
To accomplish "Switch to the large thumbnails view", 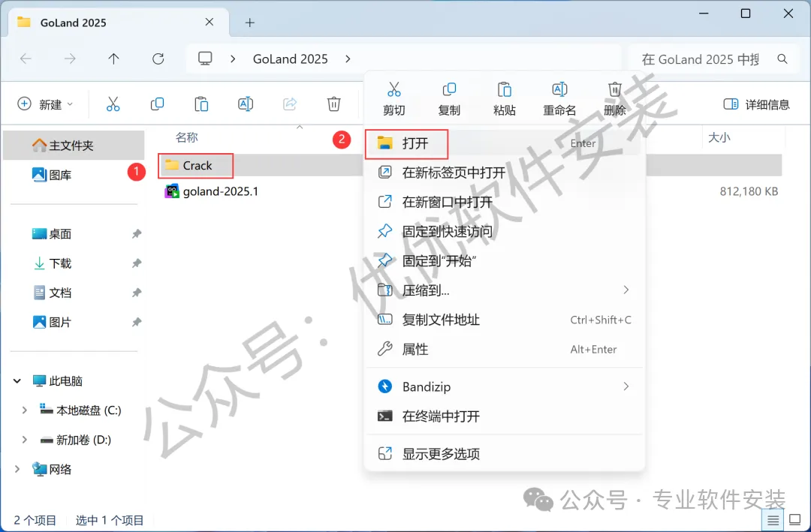I will pos(794,519).
